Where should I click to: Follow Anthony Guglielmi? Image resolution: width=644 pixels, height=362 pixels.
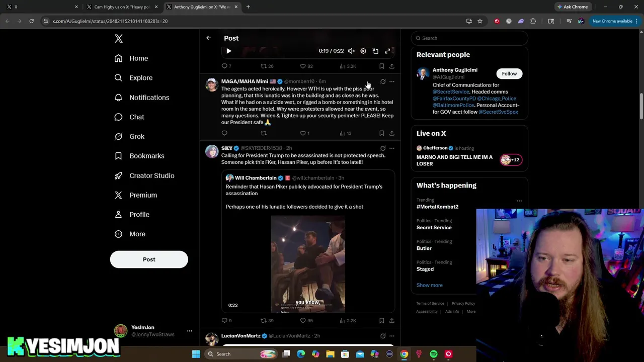click(x=509, y=74)
